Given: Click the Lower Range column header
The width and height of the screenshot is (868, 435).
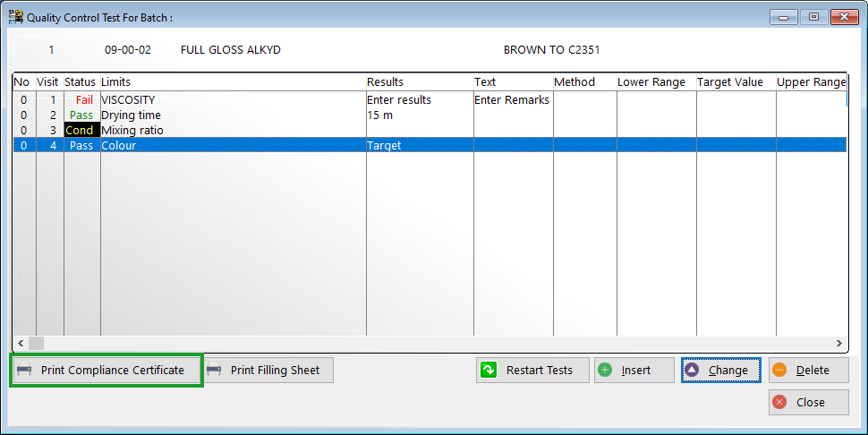Looking at the screenshot, I should click(651, 82).
